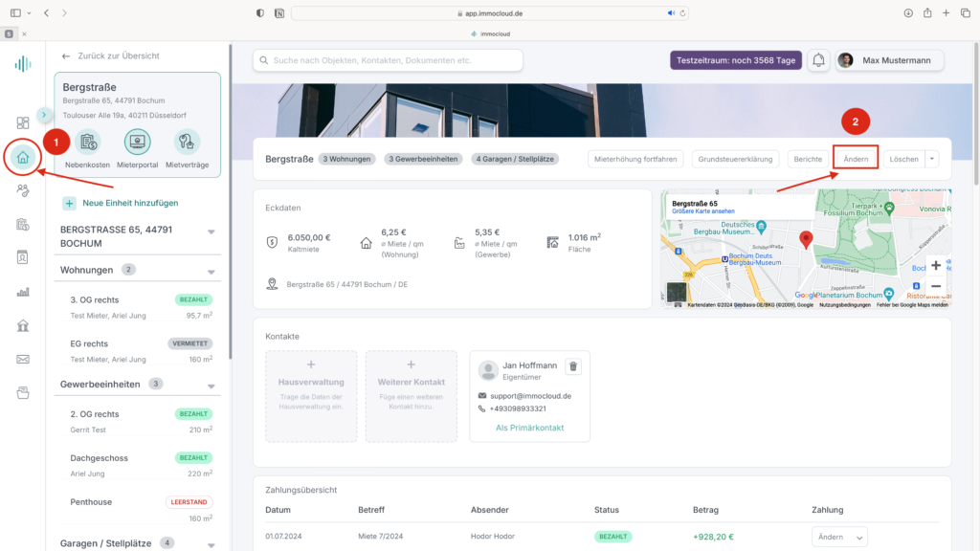
Task: Open the Ändern payment dropdown
Action: [839, 537]
